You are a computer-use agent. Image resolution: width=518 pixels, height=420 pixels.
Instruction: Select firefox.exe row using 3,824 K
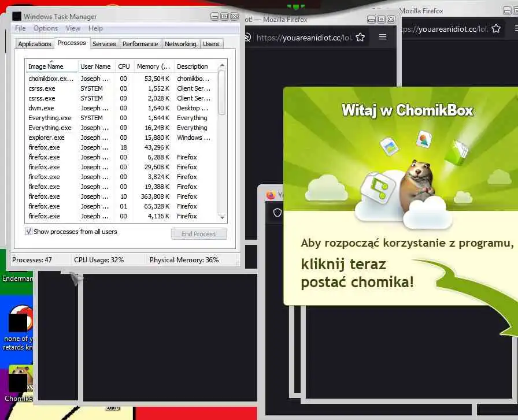[121, 177]
